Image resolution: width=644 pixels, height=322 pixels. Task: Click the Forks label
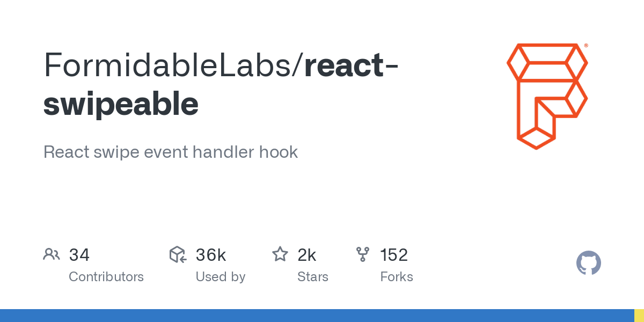[x=397, y=277]
